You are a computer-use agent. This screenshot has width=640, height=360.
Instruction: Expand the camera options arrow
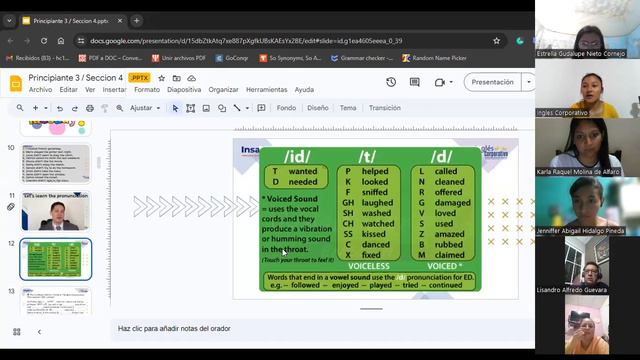[451, 82]
